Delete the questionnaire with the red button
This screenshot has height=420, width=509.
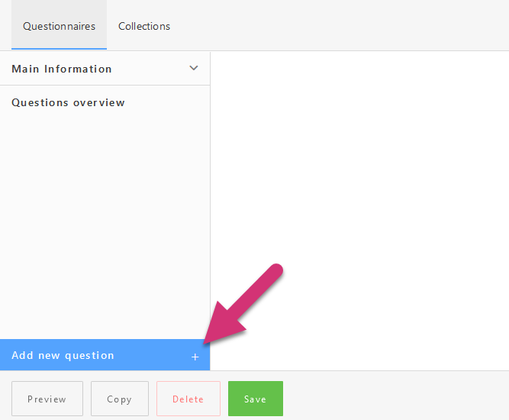tap(188, 399)
